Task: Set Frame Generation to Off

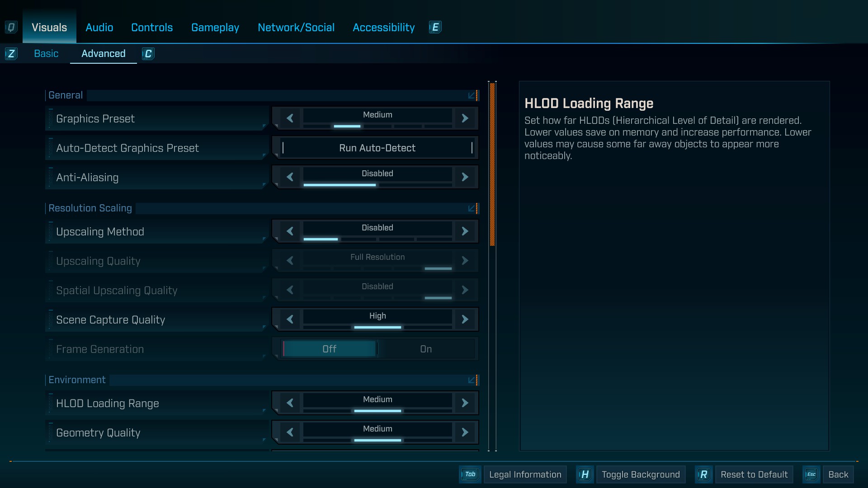Action: coord(329,349)
